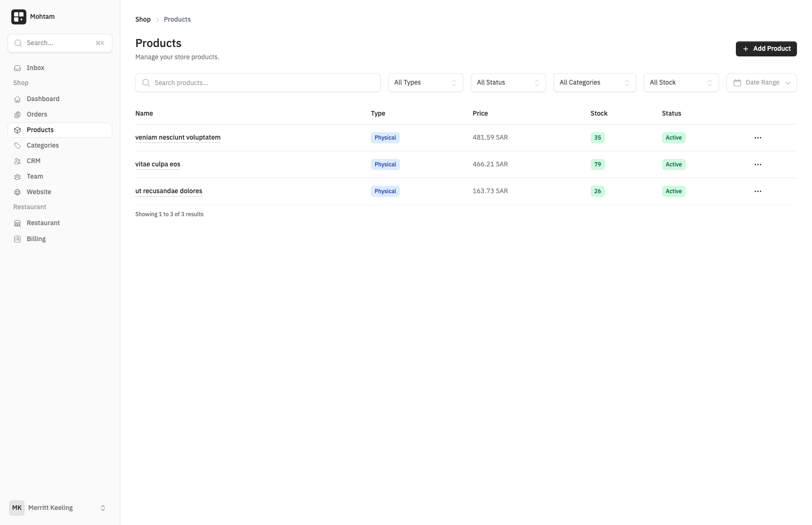
Task: Expand the Merritt Keeling account menu
Action: [x=60, y=508]
